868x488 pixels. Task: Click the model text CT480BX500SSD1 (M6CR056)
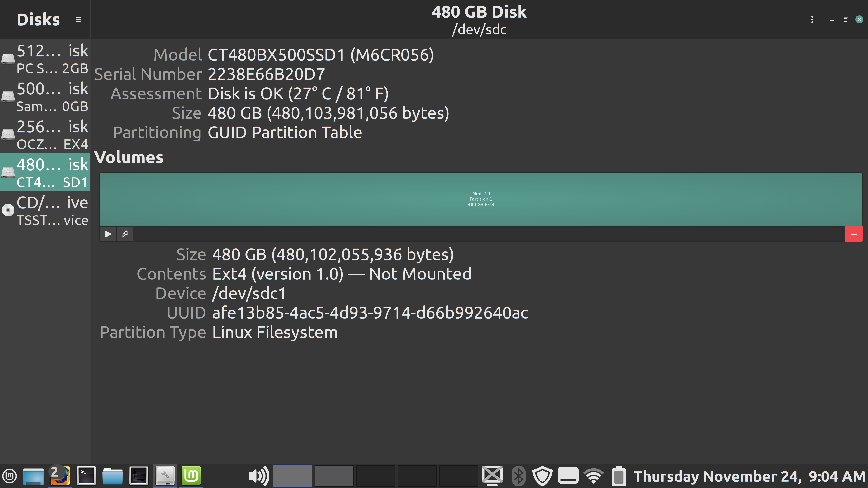[321, 55]
